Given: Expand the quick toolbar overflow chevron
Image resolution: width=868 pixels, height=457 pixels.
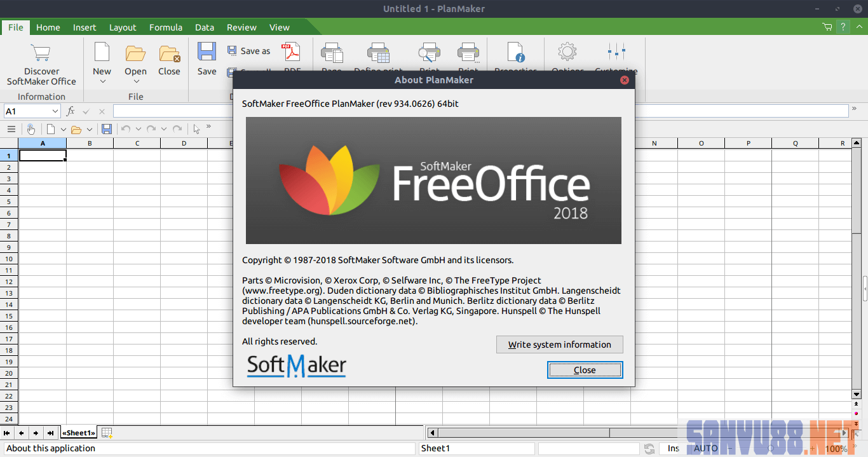Looking at the screenshot, I should [x=208, y=126].
